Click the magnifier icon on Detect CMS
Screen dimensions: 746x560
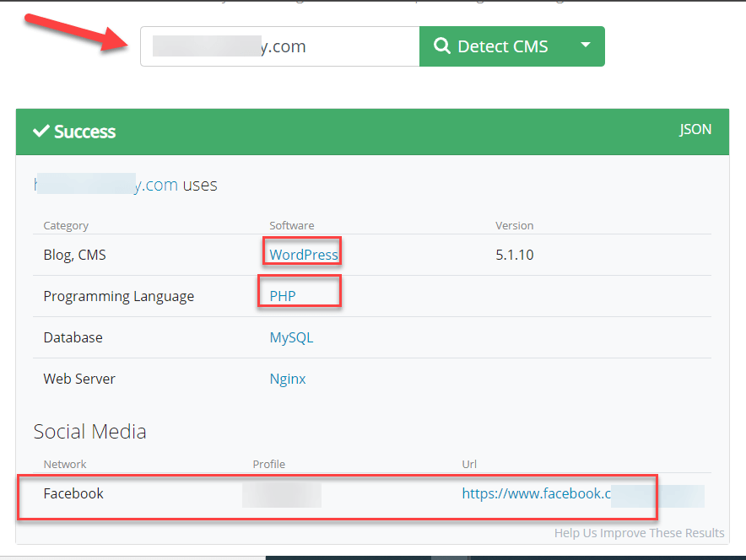point(441,46)
